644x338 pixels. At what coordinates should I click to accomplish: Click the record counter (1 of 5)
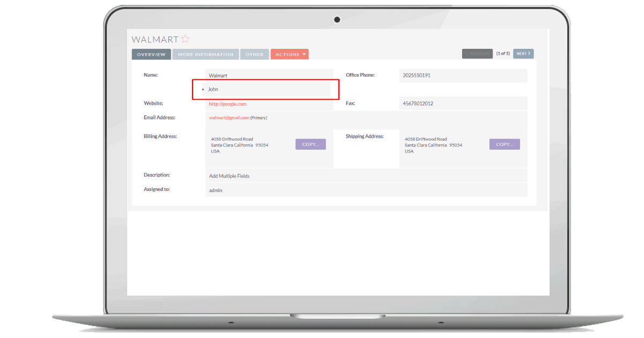(503, 54)
